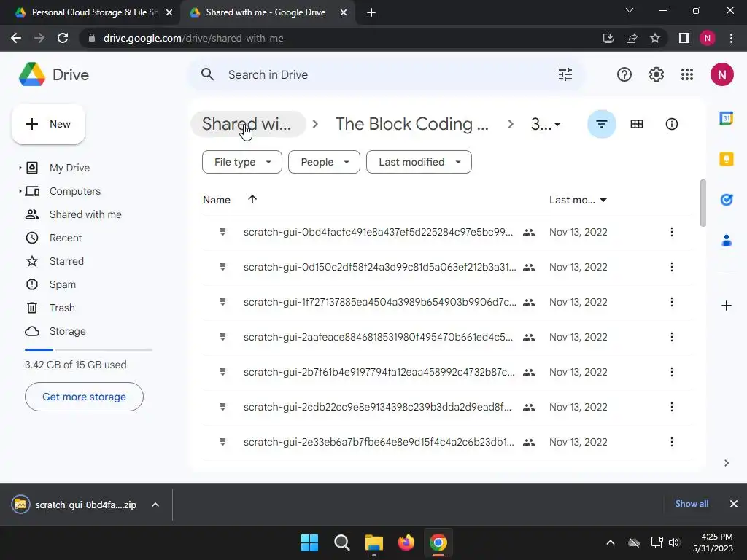
Task: Select the scratch-gui-2e33eb6a7b7f file
Action: click(x=446, y=442)
